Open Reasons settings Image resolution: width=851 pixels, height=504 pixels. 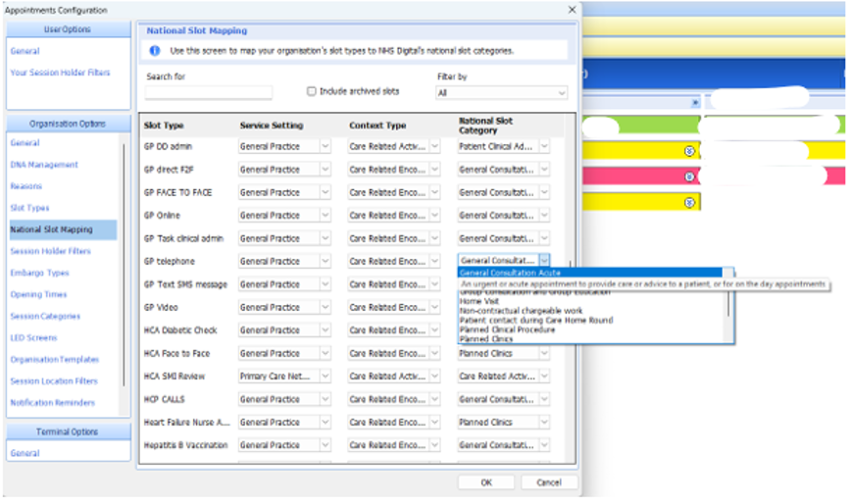(x=26, y=186)
